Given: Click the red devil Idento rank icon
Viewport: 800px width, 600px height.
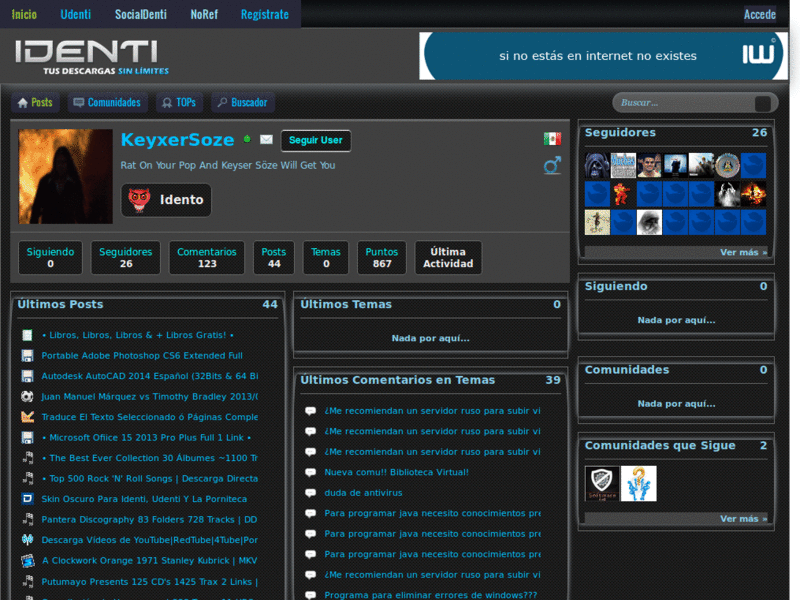Looking at the screenshot, I should (x=139, y=199).
